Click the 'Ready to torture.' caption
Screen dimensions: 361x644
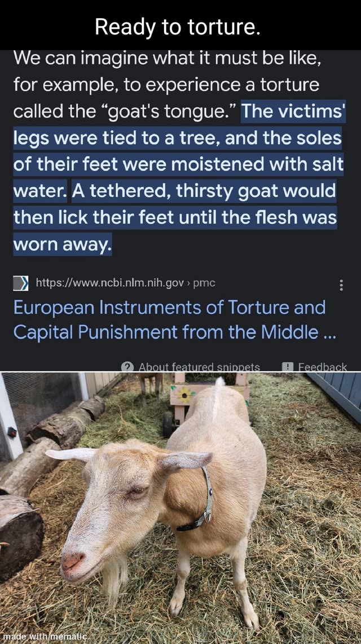(178, 27)
